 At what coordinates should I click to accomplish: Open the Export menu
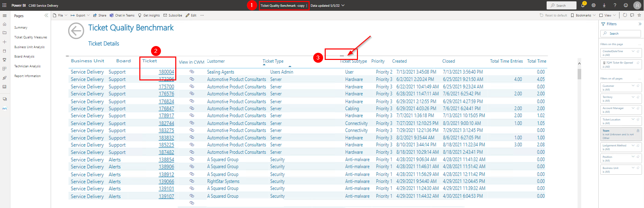point(80,15)
